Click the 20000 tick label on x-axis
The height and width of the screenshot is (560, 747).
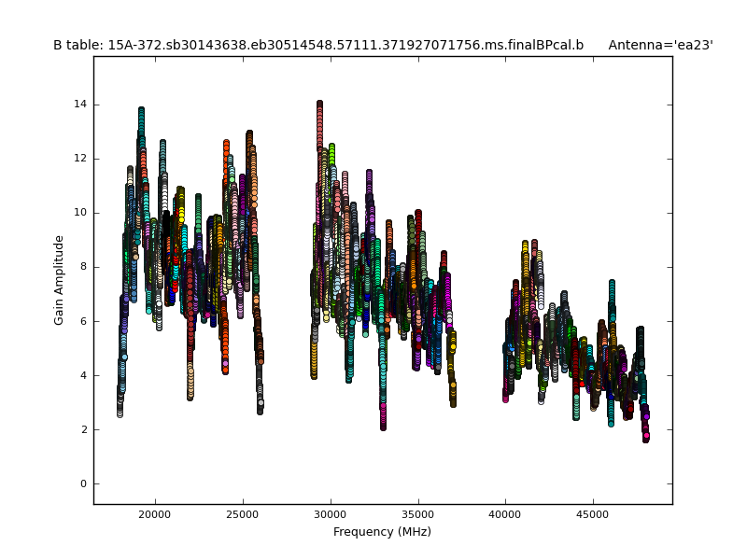point(155,513)
